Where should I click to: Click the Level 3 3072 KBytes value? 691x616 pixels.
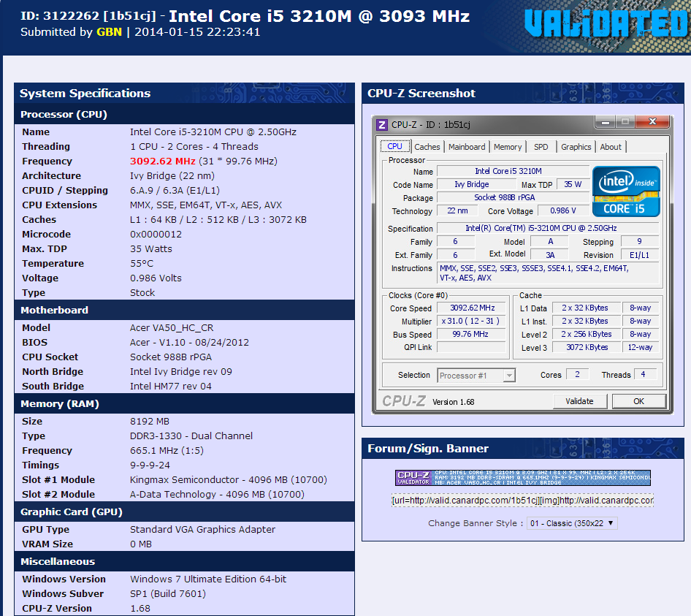click(587, 348)
